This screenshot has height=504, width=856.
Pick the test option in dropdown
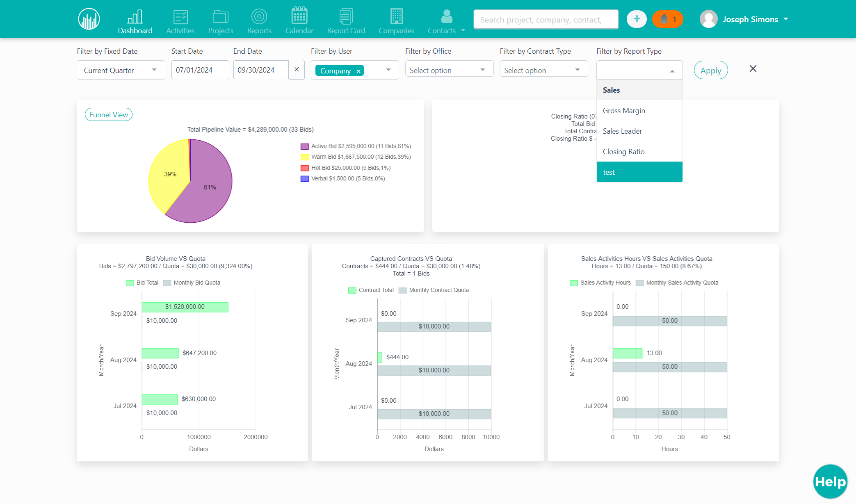point(639,172)
